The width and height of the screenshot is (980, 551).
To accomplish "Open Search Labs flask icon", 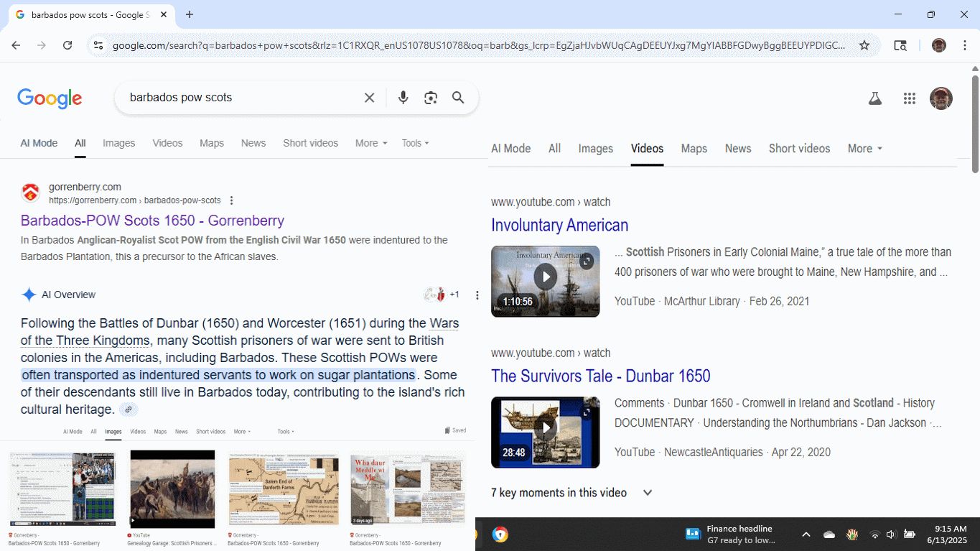I will 874,98.
